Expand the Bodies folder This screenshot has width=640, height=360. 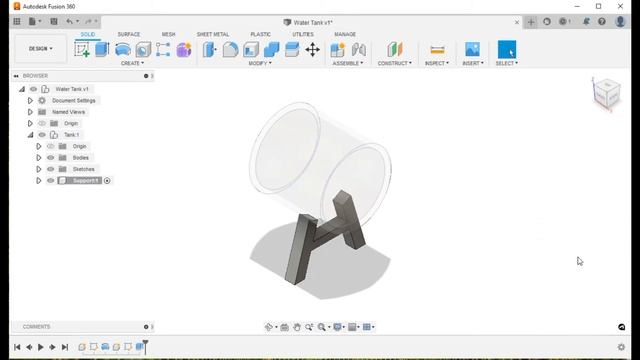pyautogui.click(x=39, y=158)
